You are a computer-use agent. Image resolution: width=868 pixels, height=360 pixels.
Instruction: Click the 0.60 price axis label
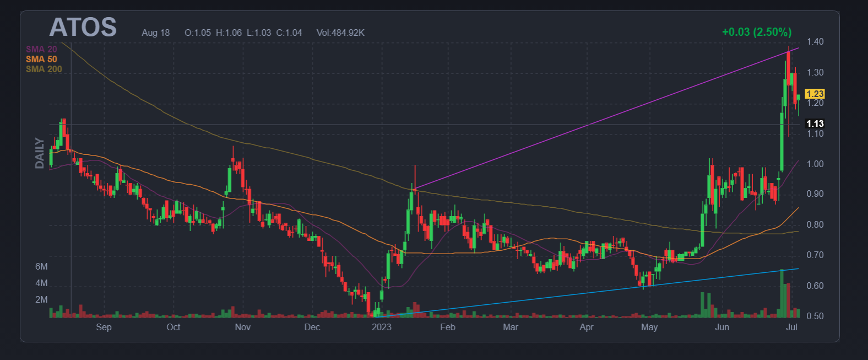[815, 286]
